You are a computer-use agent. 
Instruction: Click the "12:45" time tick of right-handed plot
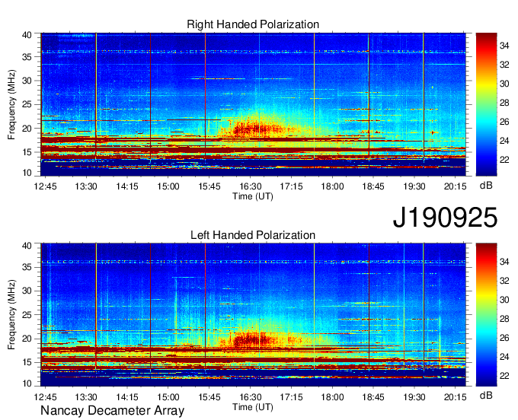click(x=45, y=186)
